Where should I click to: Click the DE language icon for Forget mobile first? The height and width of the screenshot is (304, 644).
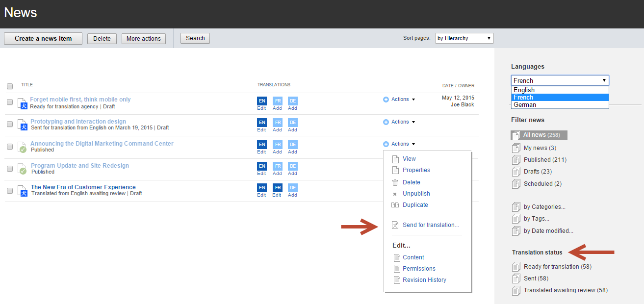pyautogui.click(x=292, y=101)
